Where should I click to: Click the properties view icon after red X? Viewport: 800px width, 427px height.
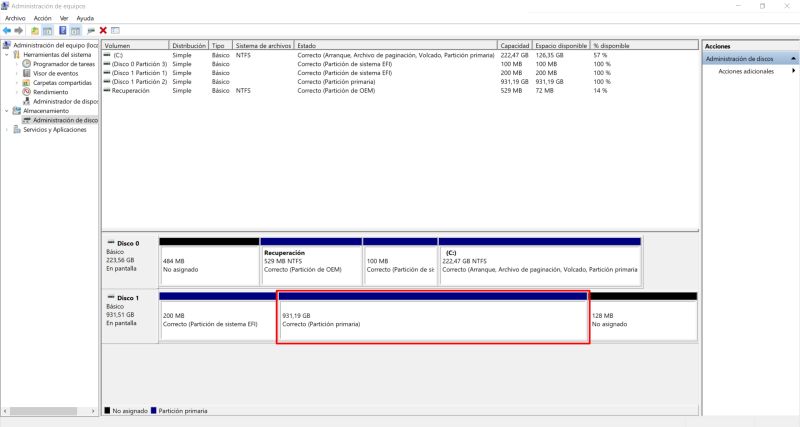point(115,31)
